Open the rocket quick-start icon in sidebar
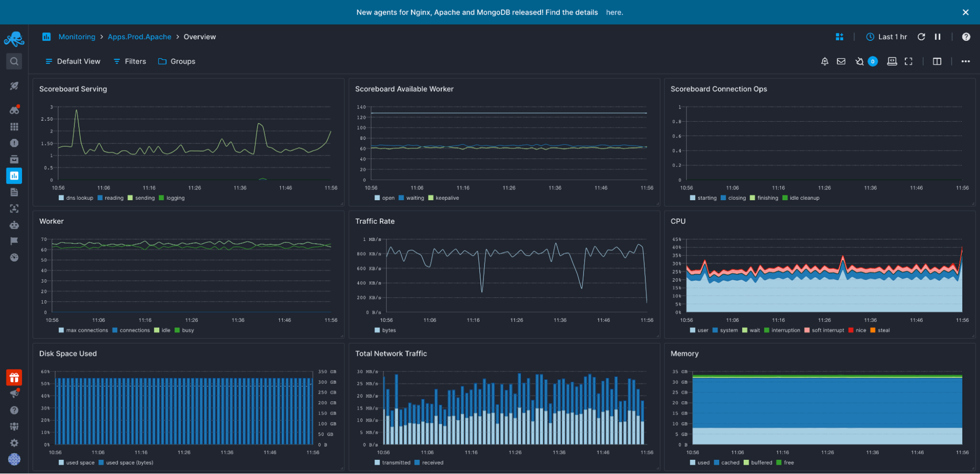Screen dimensions: 980x474 pos(14,86)
